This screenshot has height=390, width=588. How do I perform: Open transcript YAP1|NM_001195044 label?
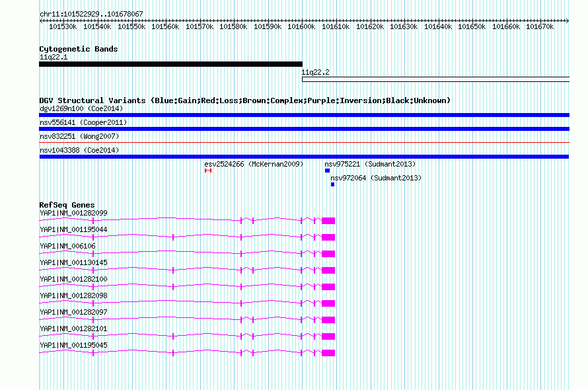[x=73, y=229]
